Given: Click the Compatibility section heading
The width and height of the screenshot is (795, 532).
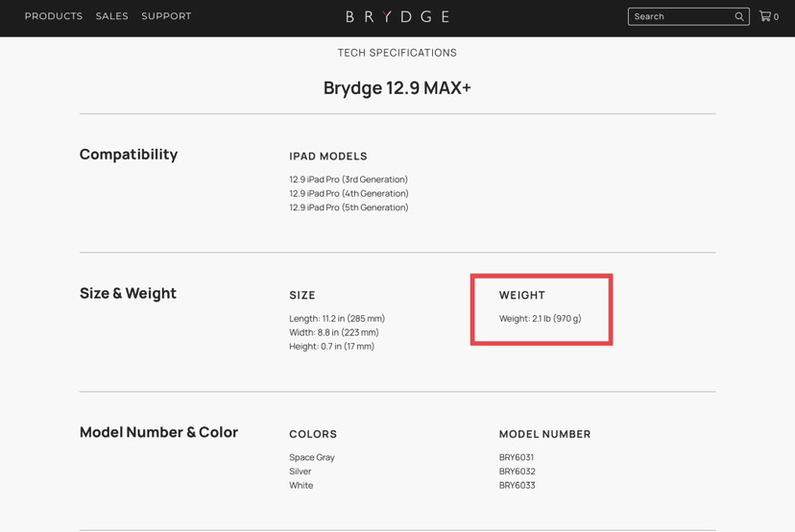Looking at the screenshot, I should (129, 155).
